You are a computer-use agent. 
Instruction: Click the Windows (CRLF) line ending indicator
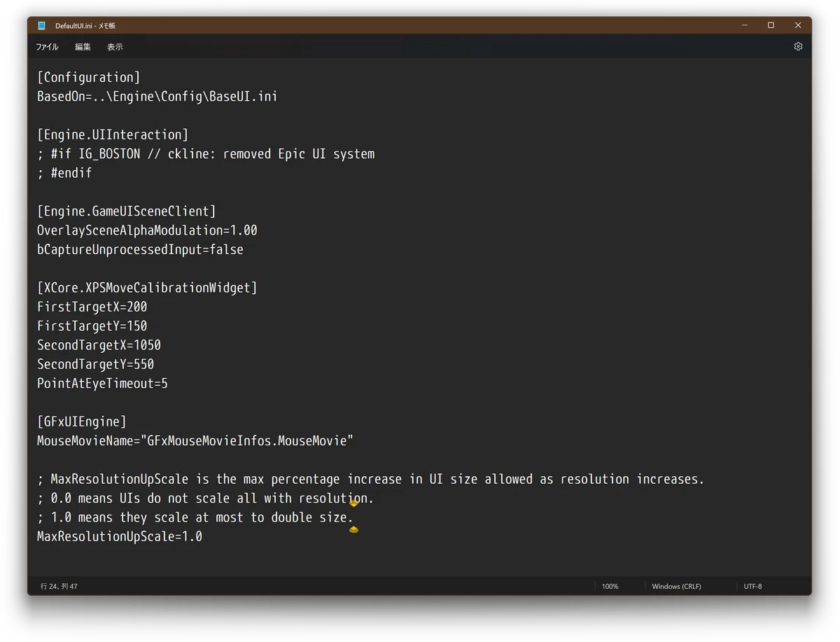tap(676, 586)
